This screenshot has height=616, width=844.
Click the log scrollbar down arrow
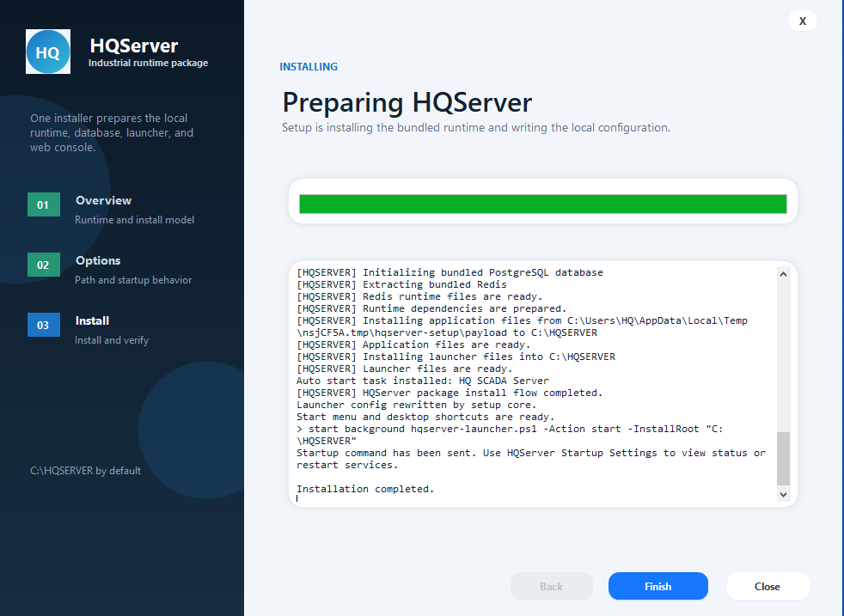pyautogui.click(x=783, y=494)
